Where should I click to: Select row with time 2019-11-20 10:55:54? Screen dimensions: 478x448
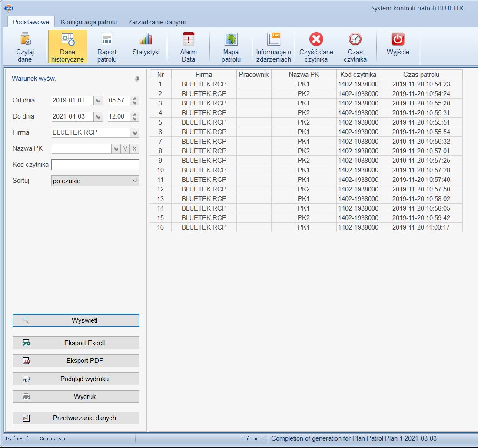(x=306, y=132)
